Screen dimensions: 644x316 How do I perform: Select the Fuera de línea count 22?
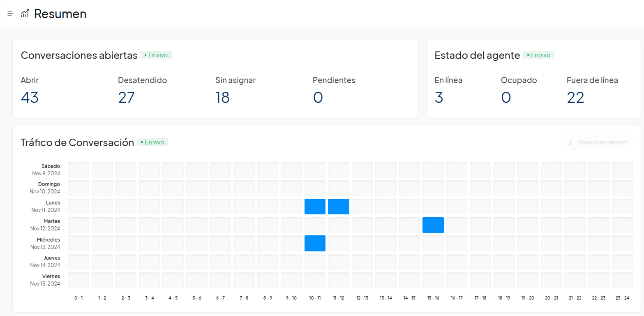pos(575,98)
